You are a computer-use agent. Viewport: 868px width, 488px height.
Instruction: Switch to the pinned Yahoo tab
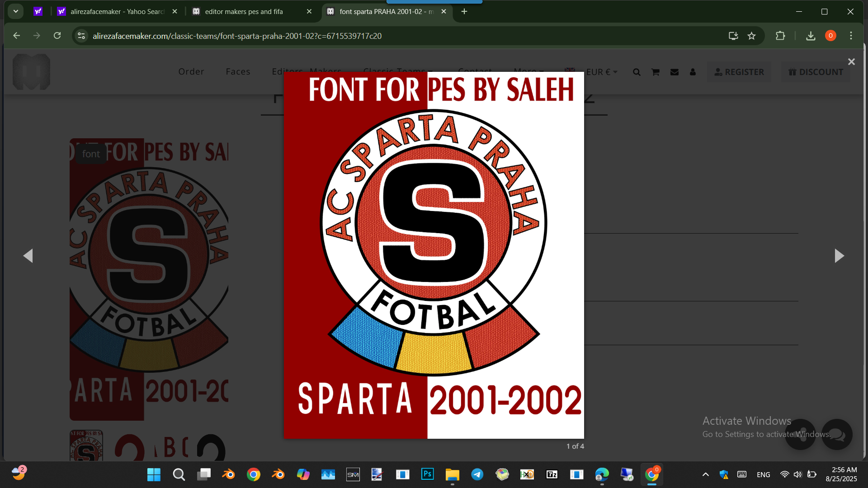(38, 11)
